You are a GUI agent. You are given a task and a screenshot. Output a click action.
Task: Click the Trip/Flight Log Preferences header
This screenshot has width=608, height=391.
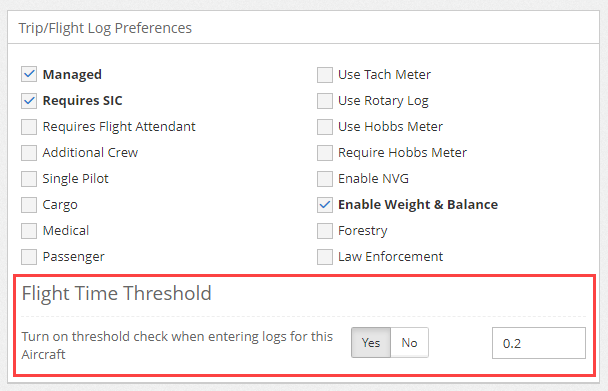(105, 28)
